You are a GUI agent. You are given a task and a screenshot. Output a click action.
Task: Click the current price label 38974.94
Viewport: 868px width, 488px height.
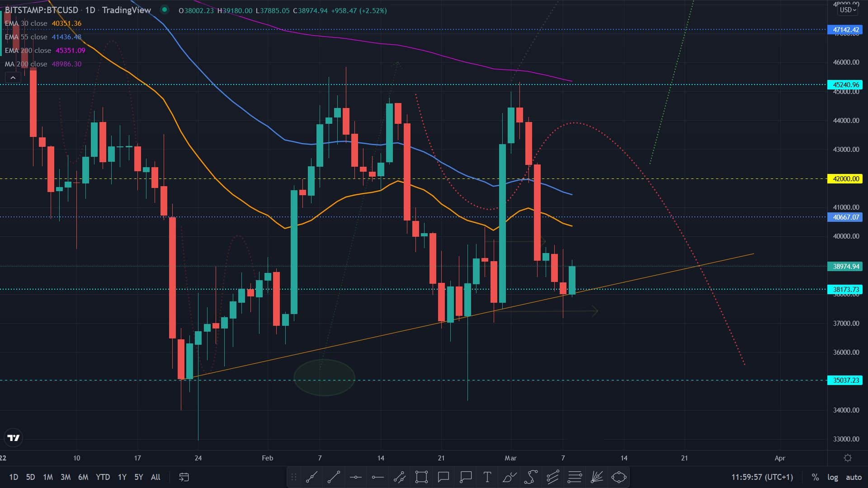click(845, 267)
